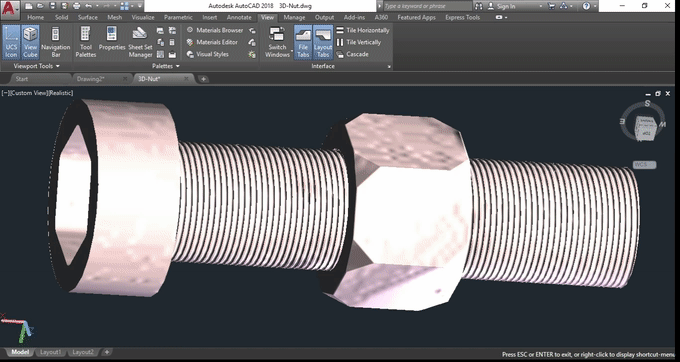
Task: Expand the Viewport Tools panel
Action: click(36, 66)
